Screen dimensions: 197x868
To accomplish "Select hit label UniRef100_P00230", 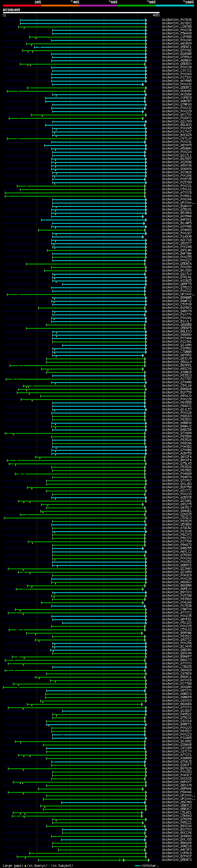I will pyautogui.click(x=177, y=84).
